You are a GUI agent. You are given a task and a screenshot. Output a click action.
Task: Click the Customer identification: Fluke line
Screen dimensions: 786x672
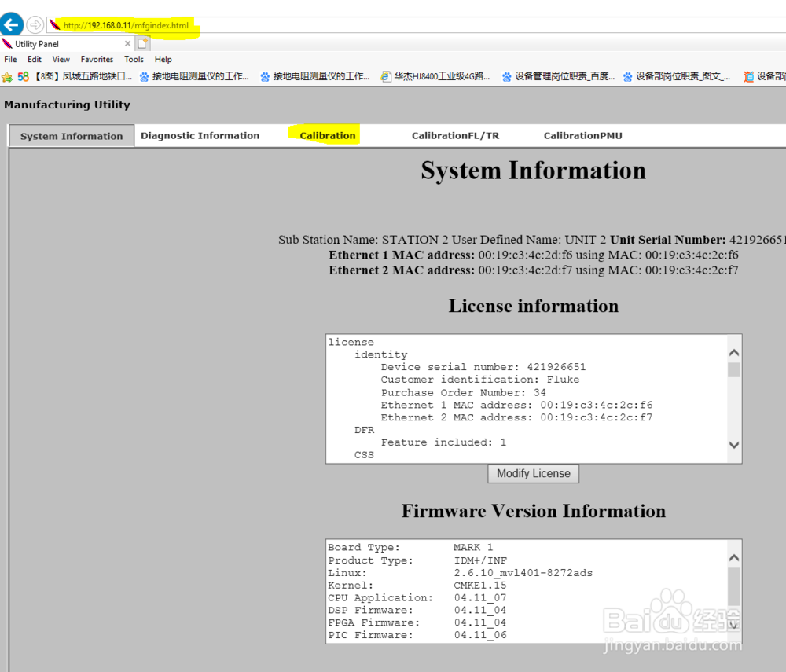(480, 380)
